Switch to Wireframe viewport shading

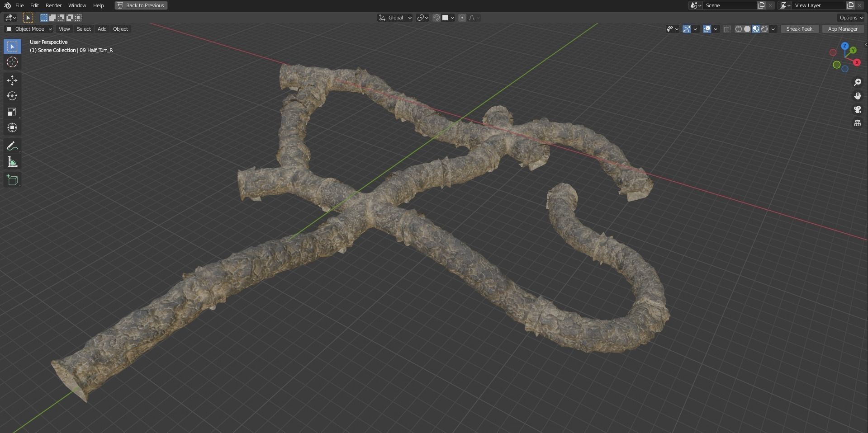[739, 29]
